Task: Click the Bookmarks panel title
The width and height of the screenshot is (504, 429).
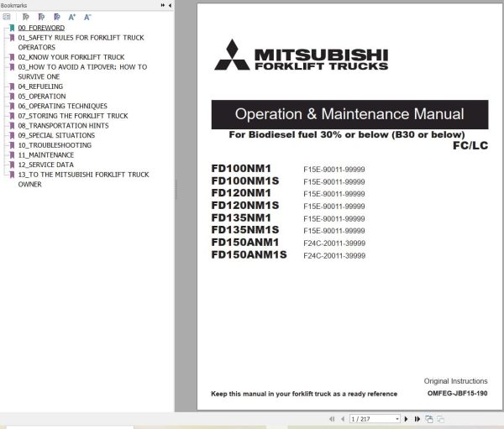Action: [x=13, y=6]
